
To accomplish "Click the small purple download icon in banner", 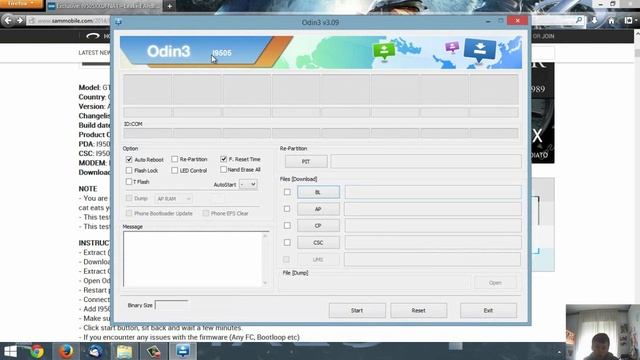I will click(x=452, y=47).
